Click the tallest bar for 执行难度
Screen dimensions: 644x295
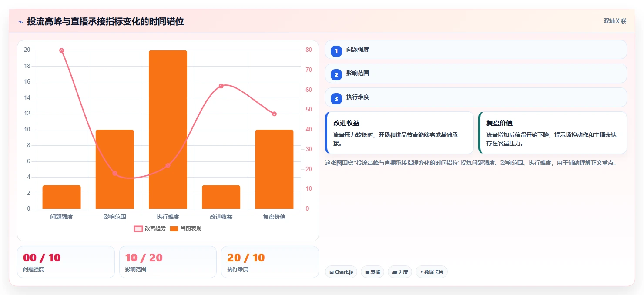pos(168,130)
